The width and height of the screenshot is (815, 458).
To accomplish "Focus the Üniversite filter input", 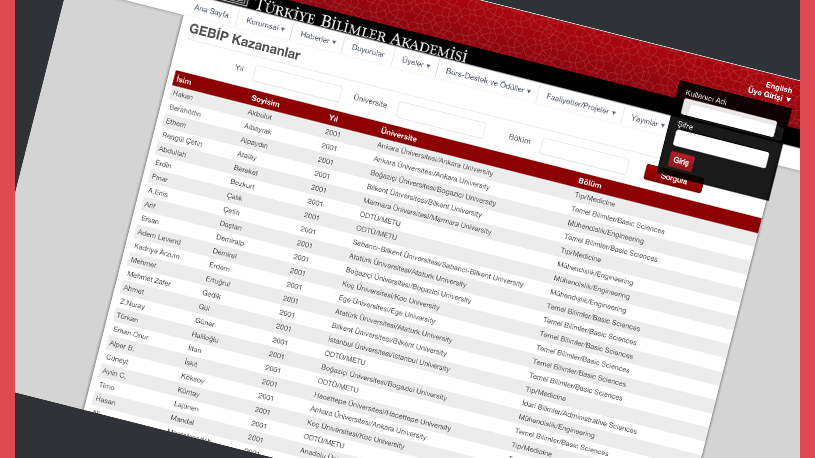I will [441, 120].
